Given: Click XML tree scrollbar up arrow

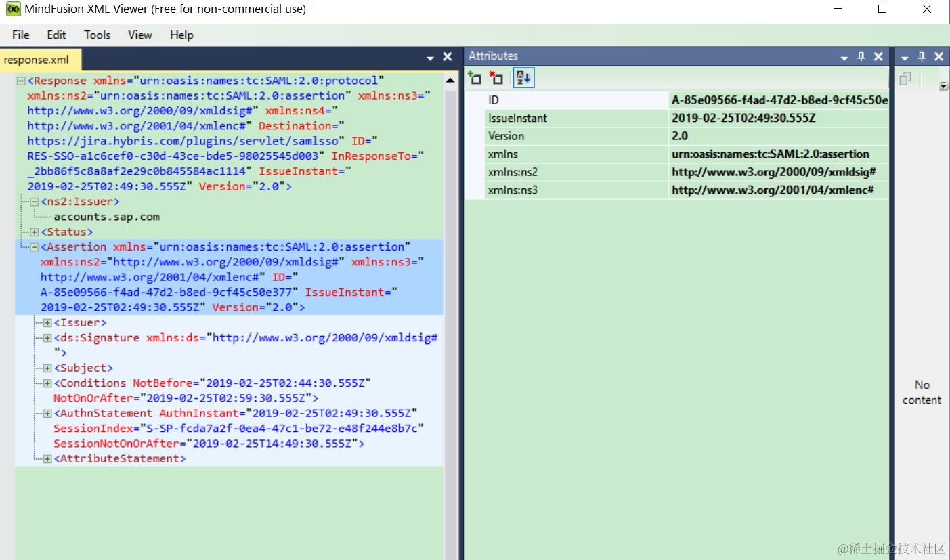Looking at the screenshot, I should tap(451, 79).
